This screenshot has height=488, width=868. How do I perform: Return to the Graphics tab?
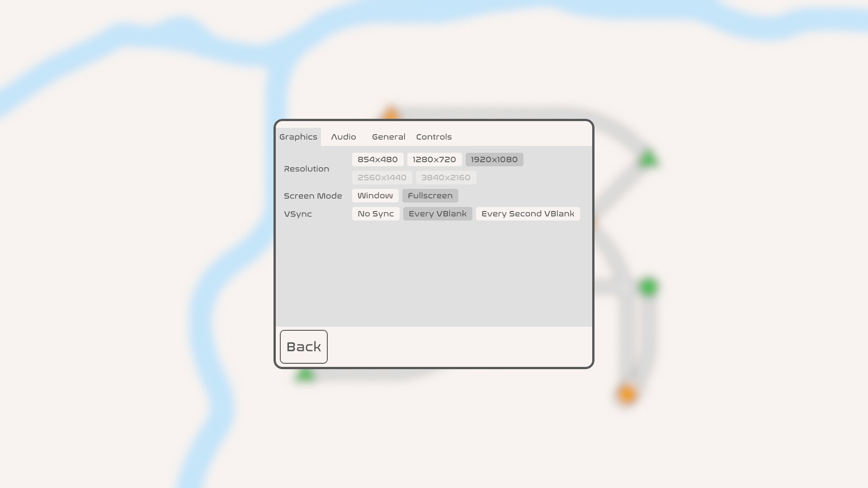click(x=298, y=137)
